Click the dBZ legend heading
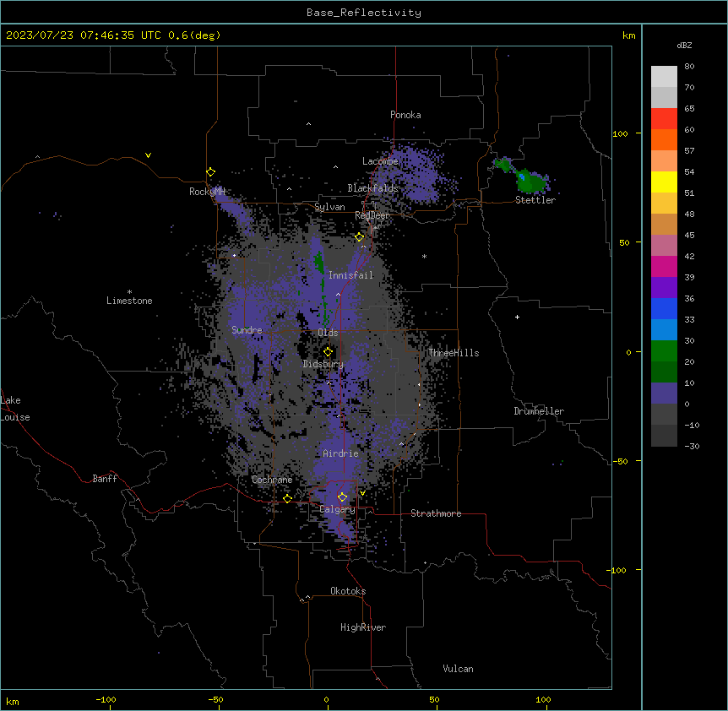 (684, 46)
